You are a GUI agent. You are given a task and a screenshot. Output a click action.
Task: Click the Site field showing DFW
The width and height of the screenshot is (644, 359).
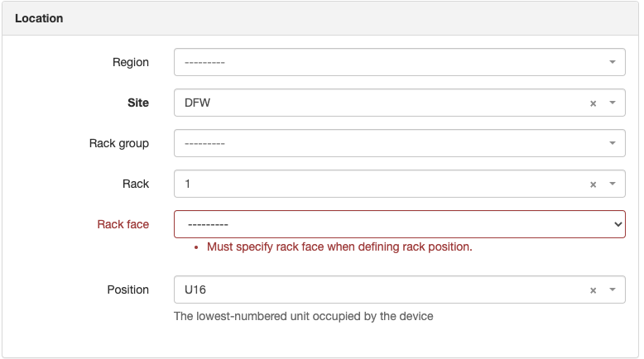click(x=399, y=103)
